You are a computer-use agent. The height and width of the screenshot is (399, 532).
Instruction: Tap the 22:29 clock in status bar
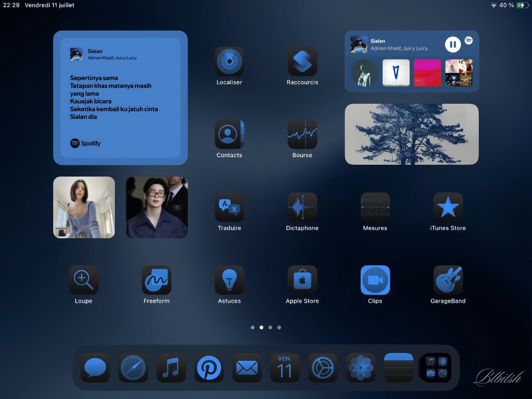pos(11,5)
